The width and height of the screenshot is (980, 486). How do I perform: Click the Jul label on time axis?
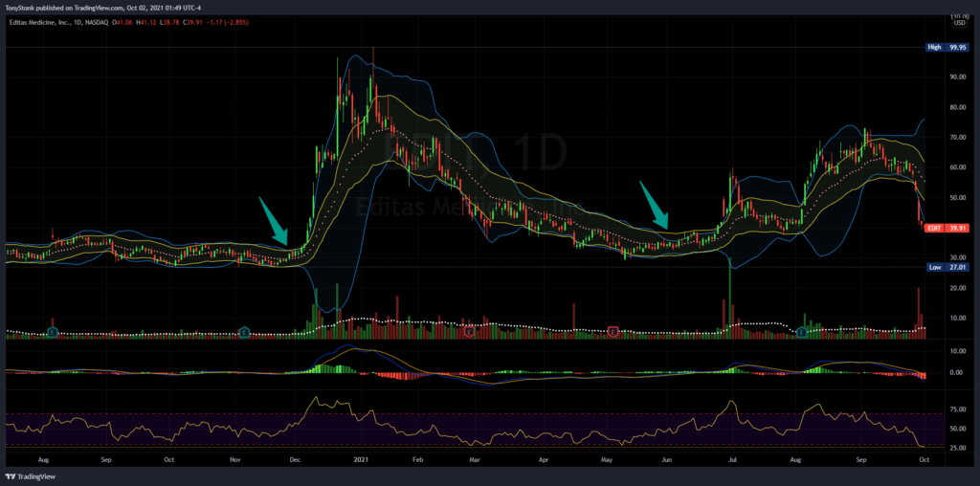click(732, 460)
